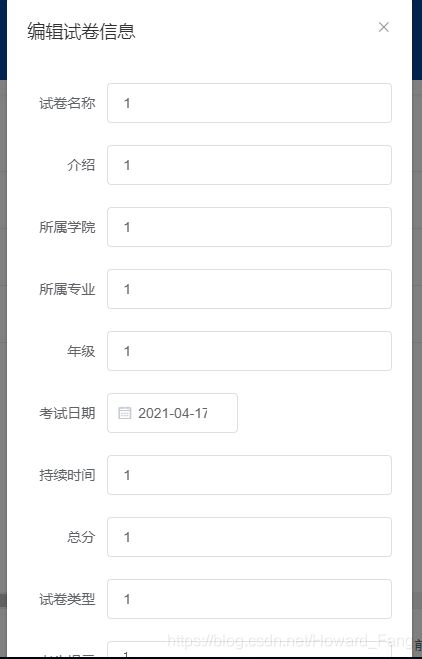Focus the 持续时间 input box
This screenshot has width=422, height=659.
(249, 475)
